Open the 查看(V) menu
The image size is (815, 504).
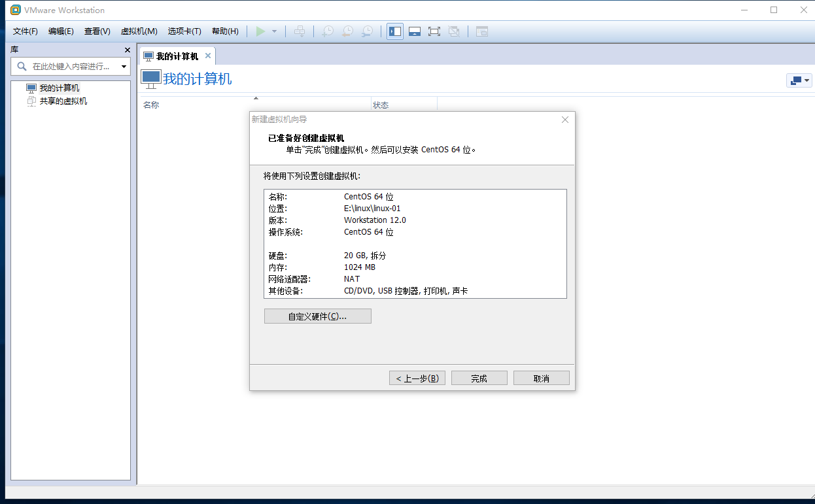tap(97, 31)
